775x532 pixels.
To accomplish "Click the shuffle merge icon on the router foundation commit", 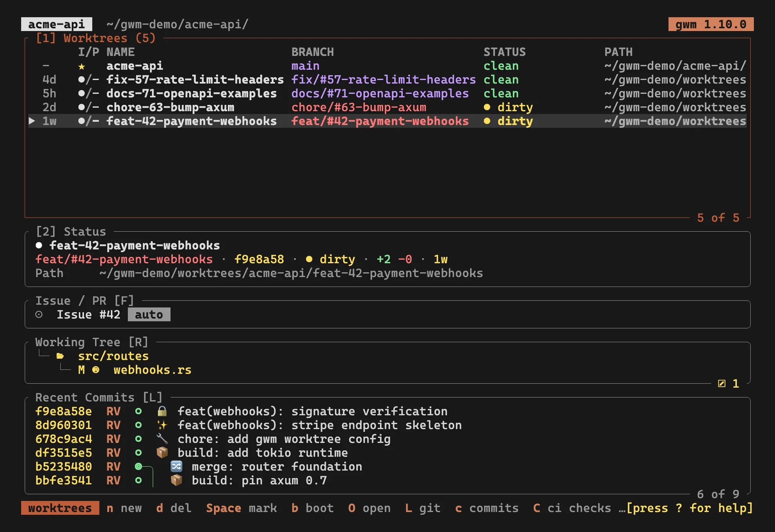I will [177, 466].
